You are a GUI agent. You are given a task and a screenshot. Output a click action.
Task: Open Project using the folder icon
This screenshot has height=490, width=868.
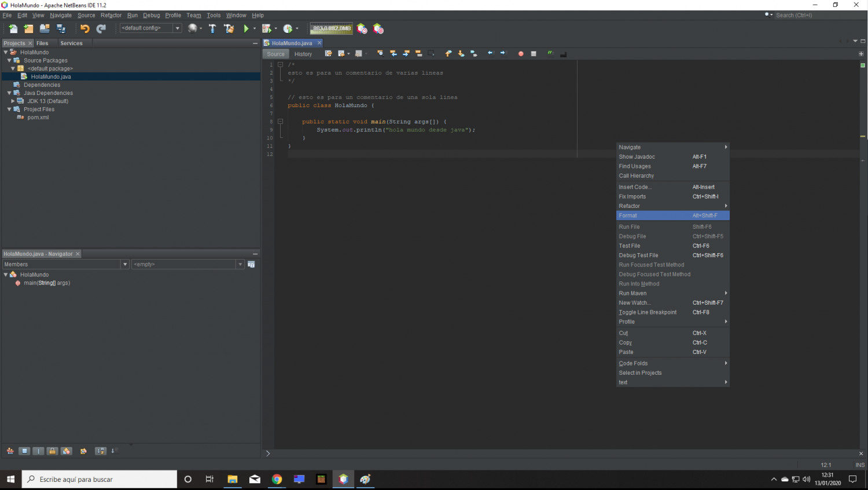[45, 28]
